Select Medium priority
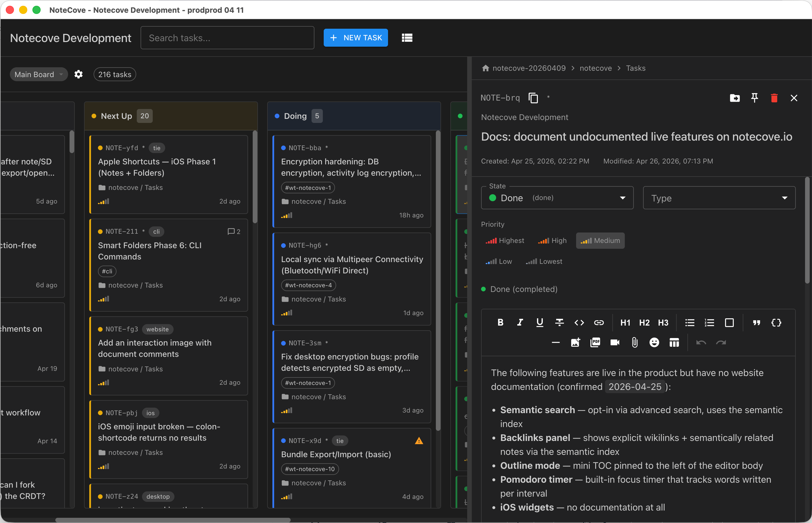812x523 pixels. click(x=600, y=240)
